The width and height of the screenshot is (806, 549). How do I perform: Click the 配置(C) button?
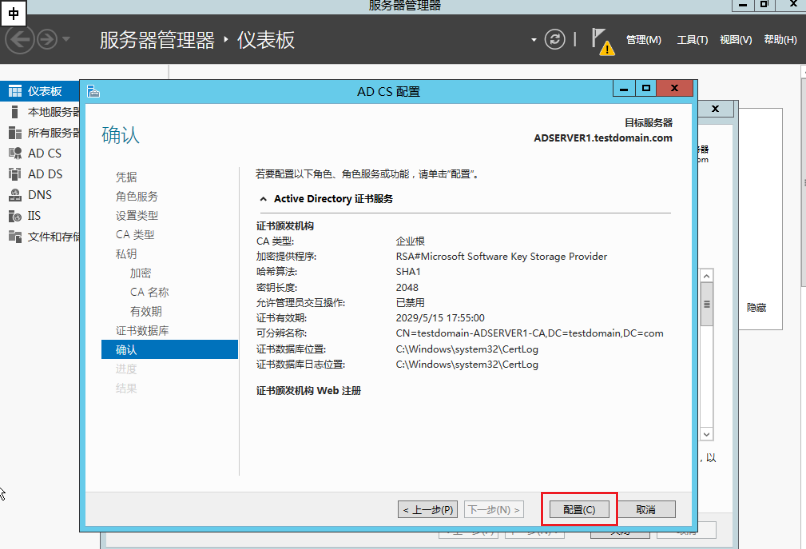click(x=579, y=509)
